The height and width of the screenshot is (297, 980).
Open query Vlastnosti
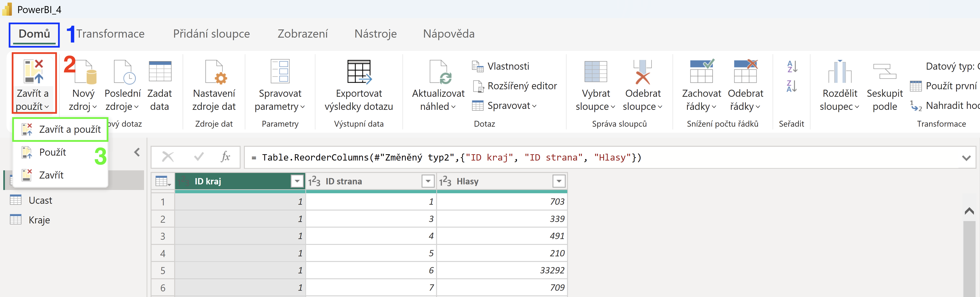[x=501, y=66]
